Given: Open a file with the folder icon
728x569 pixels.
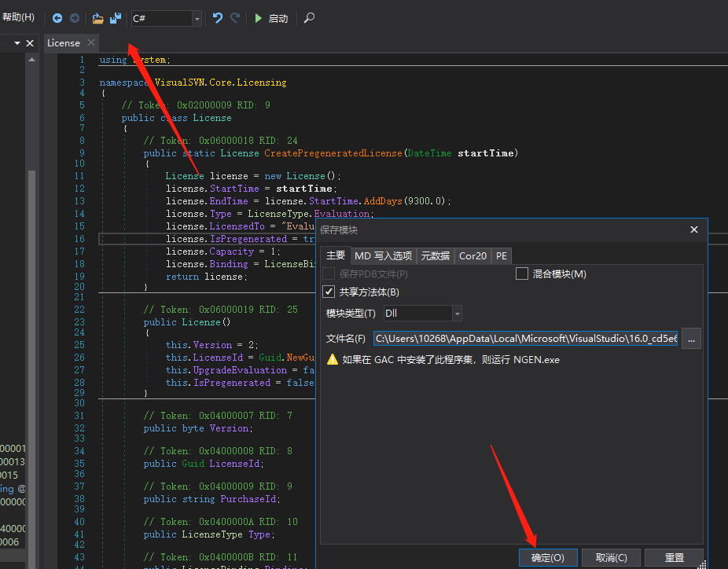Looking at the screenshot, I should point(97,18).
